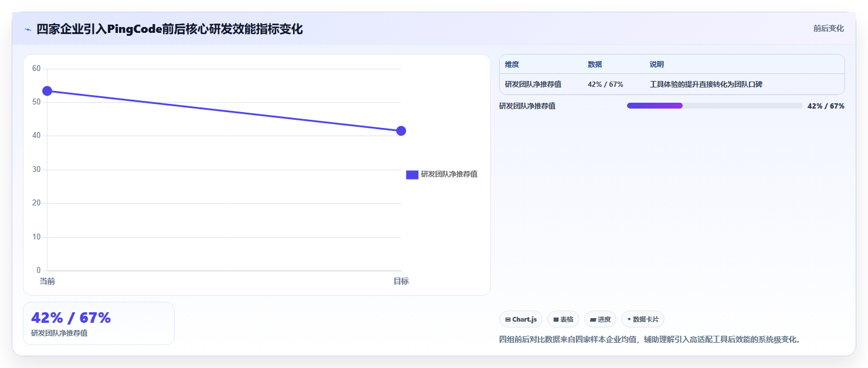Click the lightning icon beside the title
This screenshot has width=868, height=368.
(28, 29)
